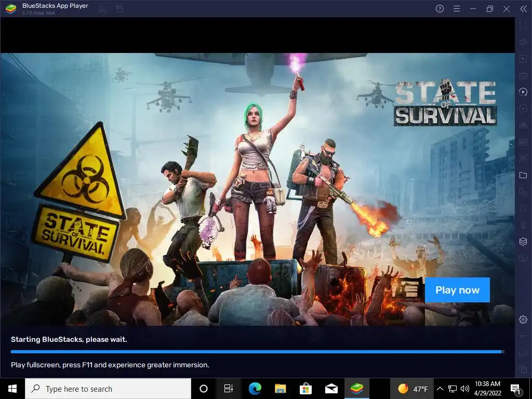The height and width of the screenshot is (399, 532).
Task: Click the Play fullscreen, press F11 tip text
Action: [110, 365]
